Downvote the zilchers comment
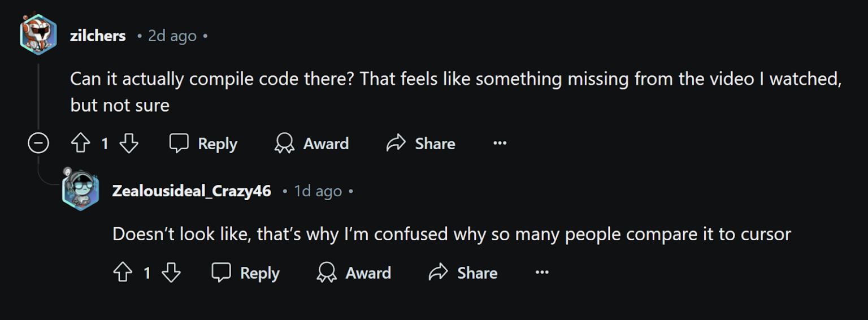 click(129, 144)
